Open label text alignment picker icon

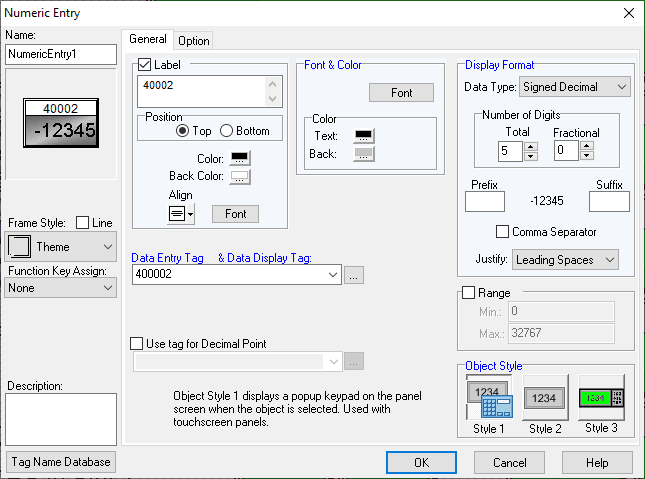[177, 214]
